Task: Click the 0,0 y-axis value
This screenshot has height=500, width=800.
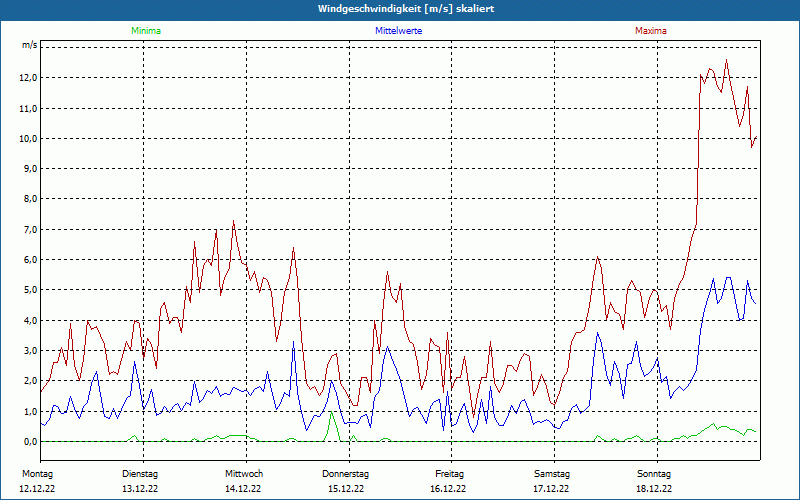Action: [31, 441]
